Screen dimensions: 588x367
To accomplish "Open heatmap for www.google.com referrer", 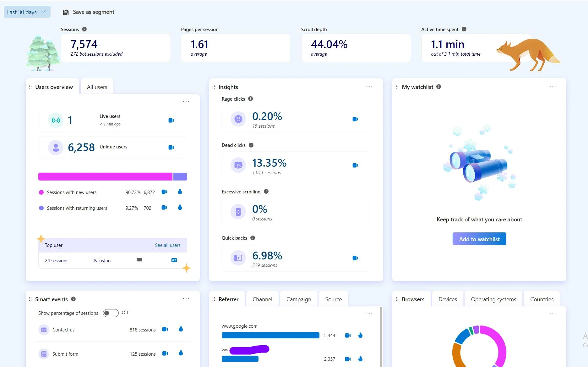I will [x=360, y=335].
